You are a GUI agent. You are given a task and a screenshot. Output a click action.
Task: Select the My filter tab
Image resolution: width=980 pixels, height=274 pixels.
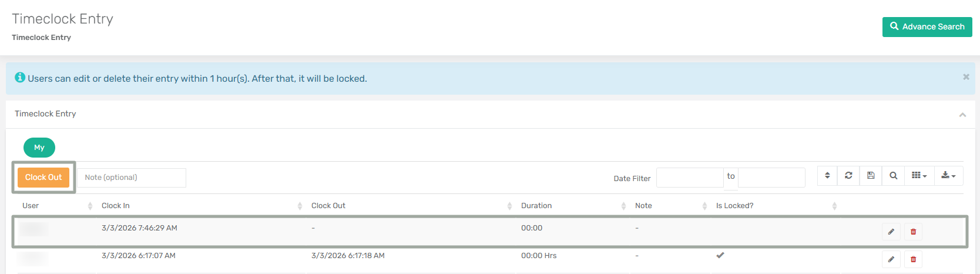pyautogui.click(x=39, y=148)
